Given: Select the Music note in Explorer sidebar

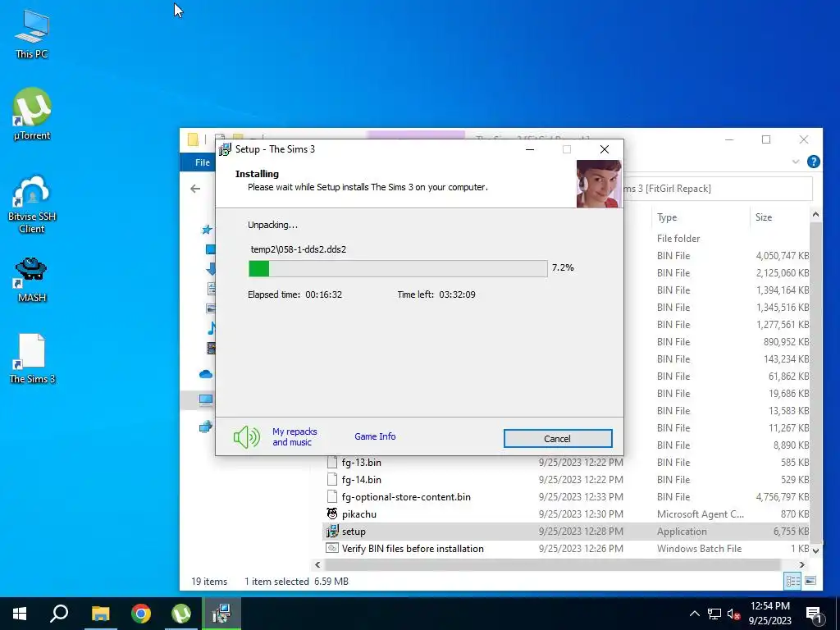Looking at the screenshot, I should click(212, 328).
